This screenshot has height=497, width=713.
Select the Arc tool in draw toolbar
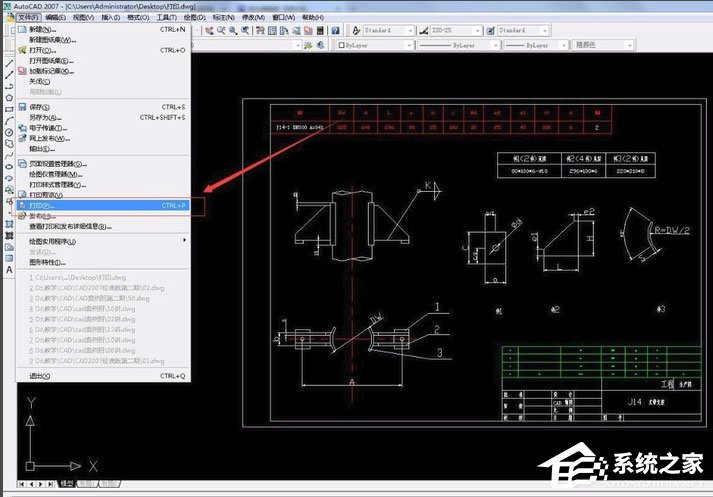point(9,121)
